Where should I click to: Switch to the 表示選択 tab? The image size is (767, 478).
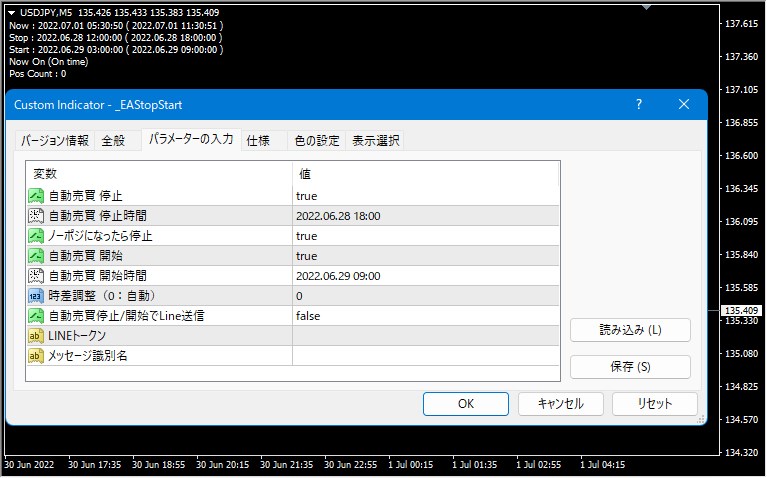pos(376,141)
